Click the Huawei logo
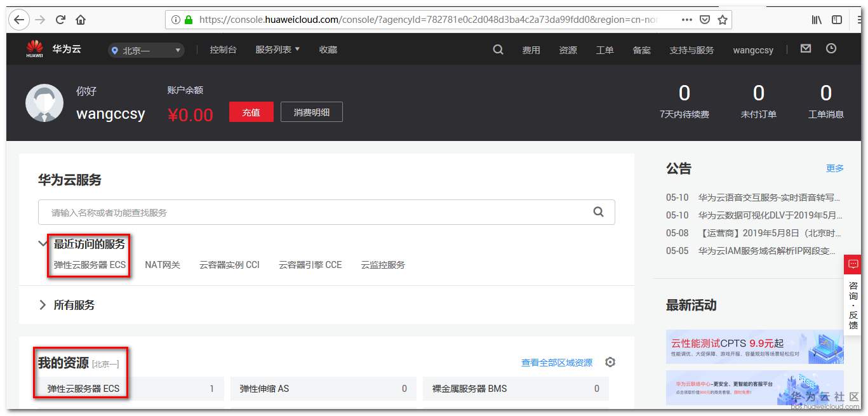 pyautogui.click(x=35, y=49)
